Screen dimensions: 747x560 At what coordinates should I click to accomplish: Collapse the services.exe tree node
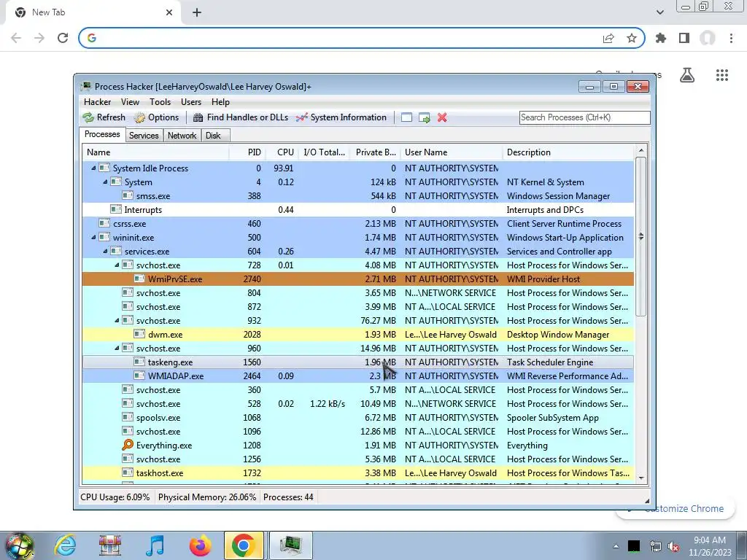pos(105,251)
